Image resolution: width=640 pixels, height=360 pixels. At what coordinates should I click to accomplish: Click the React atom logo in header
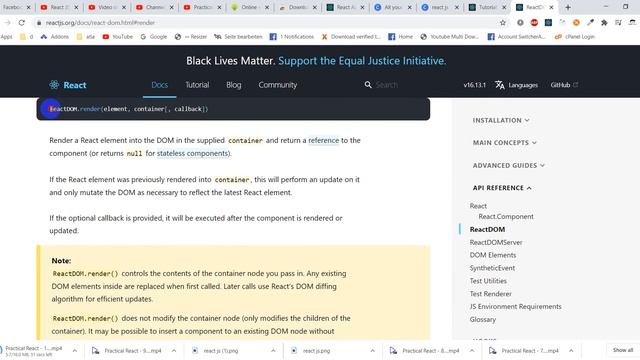pyautogui.click(x=54, y=84)
